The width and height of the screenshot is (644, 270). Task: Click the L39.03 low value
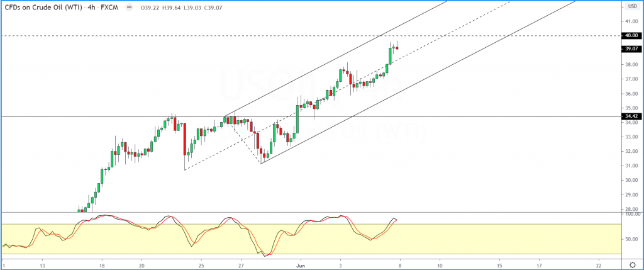click(x=191, y=7)
